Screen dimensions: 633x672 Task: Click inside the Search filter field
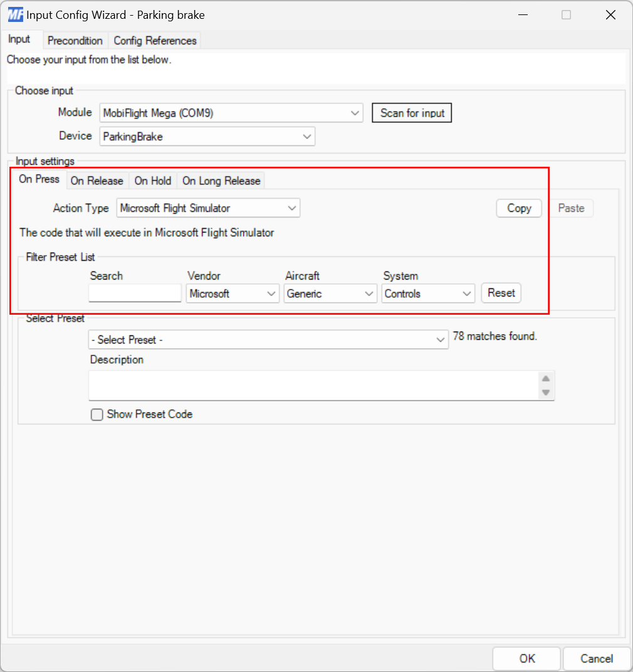click(134, 293)
